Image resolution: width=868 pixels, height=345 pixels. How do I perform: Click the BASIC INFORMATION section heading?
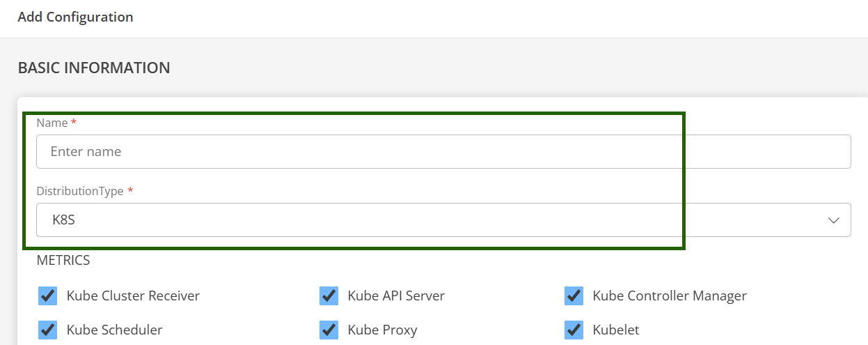[94, 68]
